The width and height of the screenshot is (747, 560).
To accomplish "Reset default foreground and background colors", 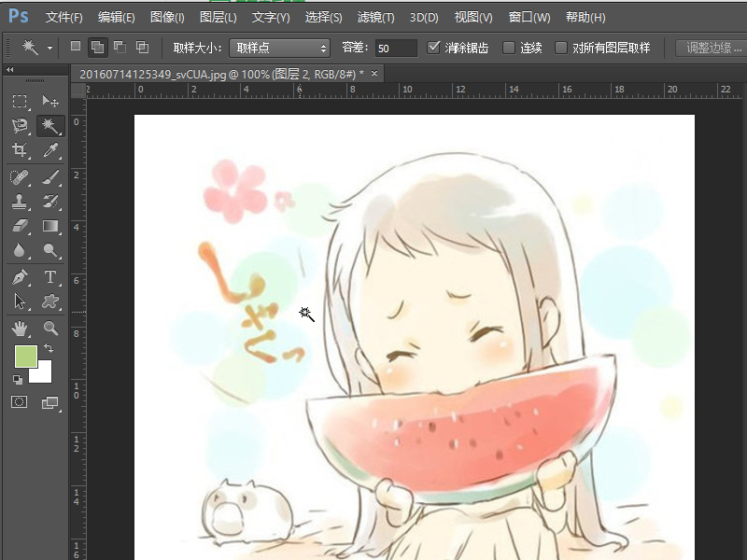I will (18, 380).
